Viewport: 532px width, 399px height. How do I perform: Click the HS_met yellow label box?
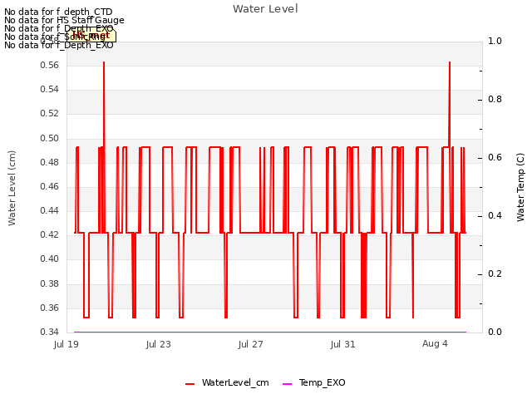91,36
